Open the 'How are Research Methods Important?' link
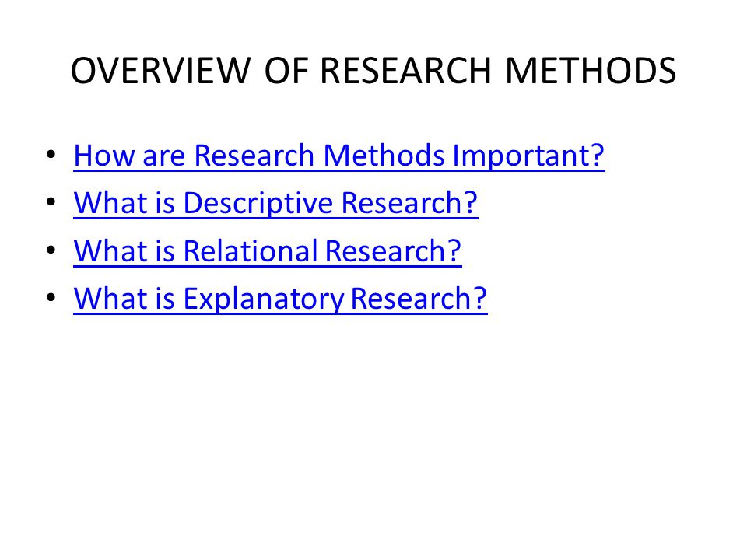This screenshot has width=747, height=560. (x=338, y=156)
